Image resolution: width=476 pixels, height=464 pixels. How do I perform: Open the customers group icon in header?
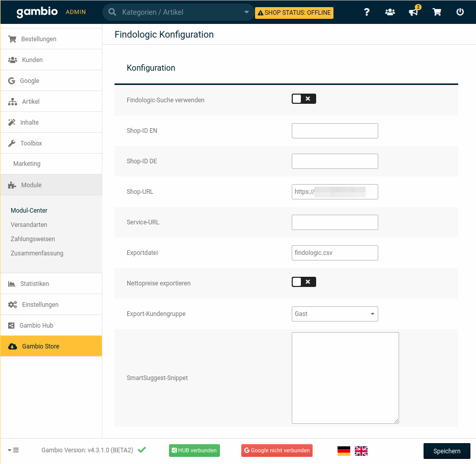click(x=390, y=12)
